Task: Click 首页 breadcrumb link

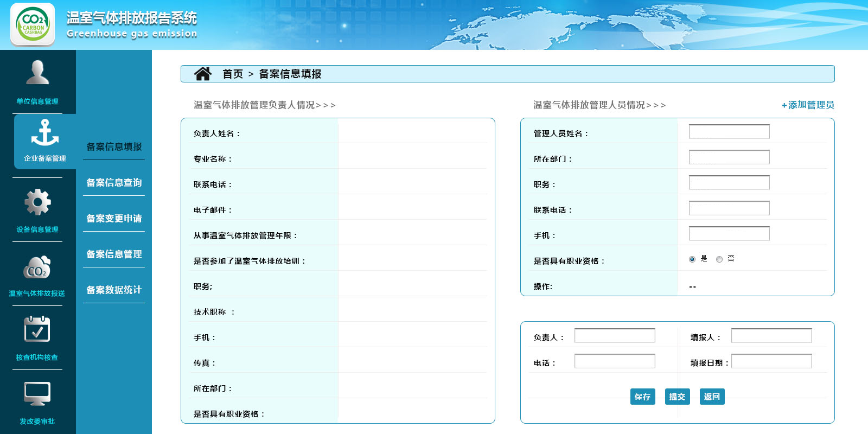Action: pyautogui.click(x=233, y=74)
